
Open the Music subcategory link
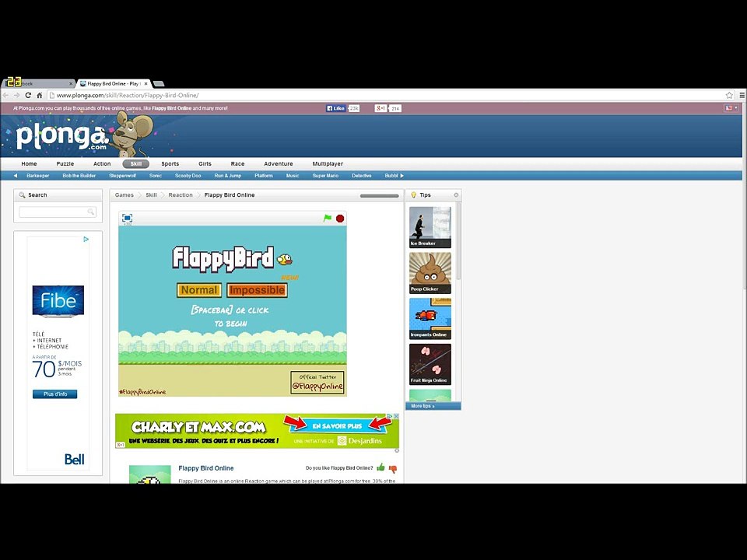point(293,176)
